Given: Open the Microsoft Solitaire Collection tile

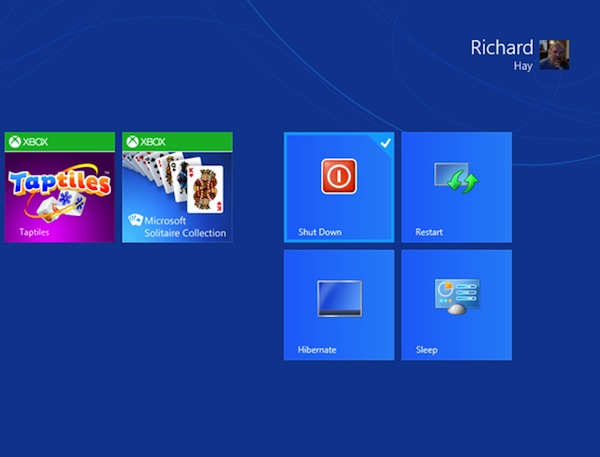Looking at the screenshot, I should (x=177, y=187).
